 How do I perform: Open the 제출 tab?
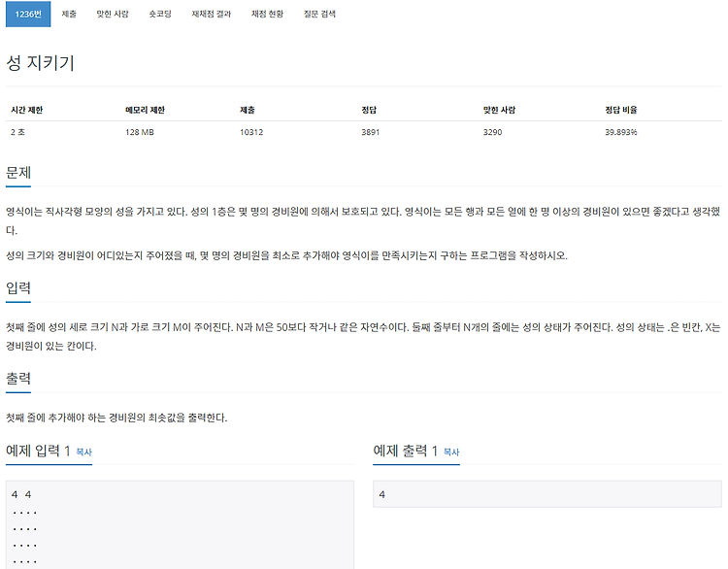click(69, 14)
